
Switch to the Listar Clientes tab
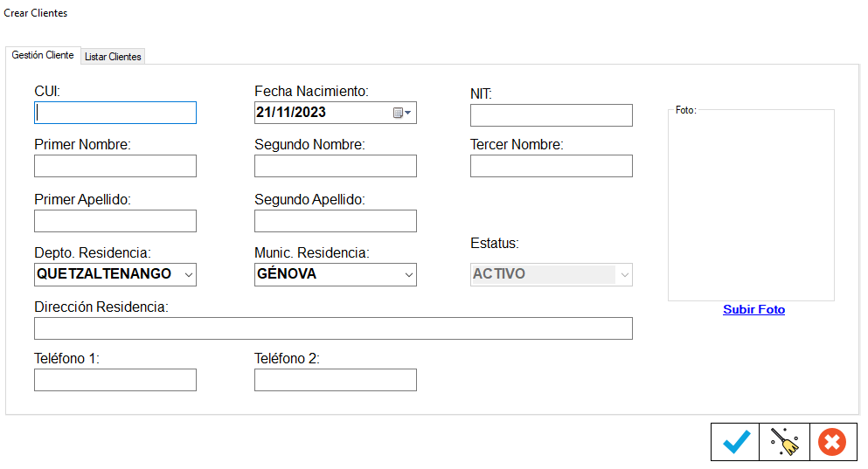[x=113, y=56]
